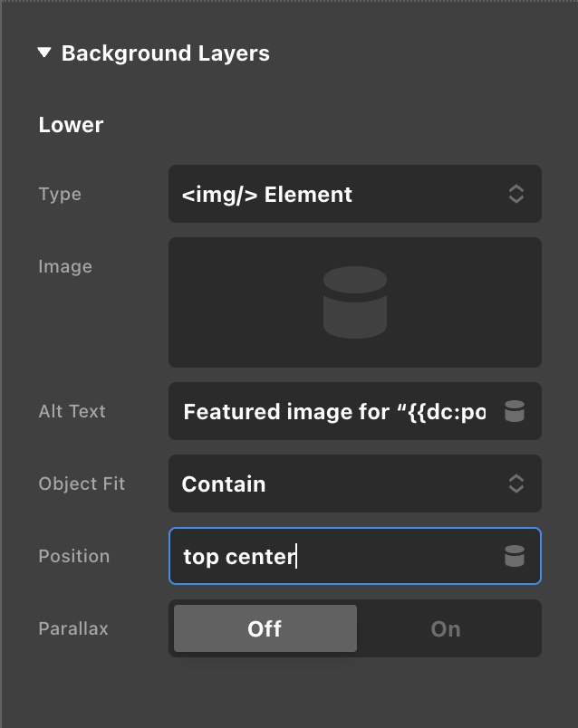Click the Alt Text dynamic content icon
The width and height of the screenshot is (578, 728).
515,412
